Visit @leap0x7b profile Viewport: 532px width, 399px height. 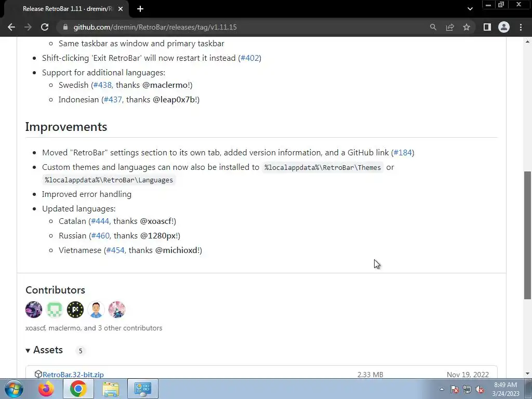pos(174,99)
